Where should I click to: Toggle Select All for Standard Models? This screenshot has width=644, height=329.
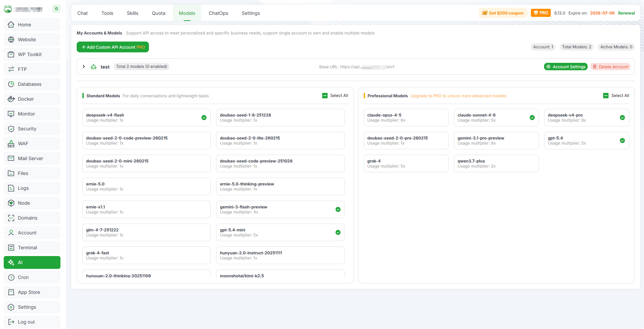coord(325,96)
